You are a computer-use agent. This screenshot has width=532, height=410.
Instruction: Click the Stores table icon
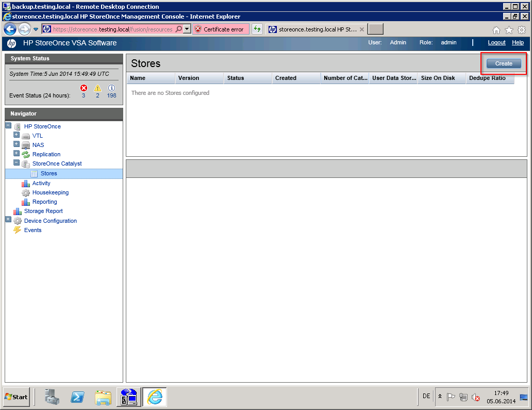(34, 174)
